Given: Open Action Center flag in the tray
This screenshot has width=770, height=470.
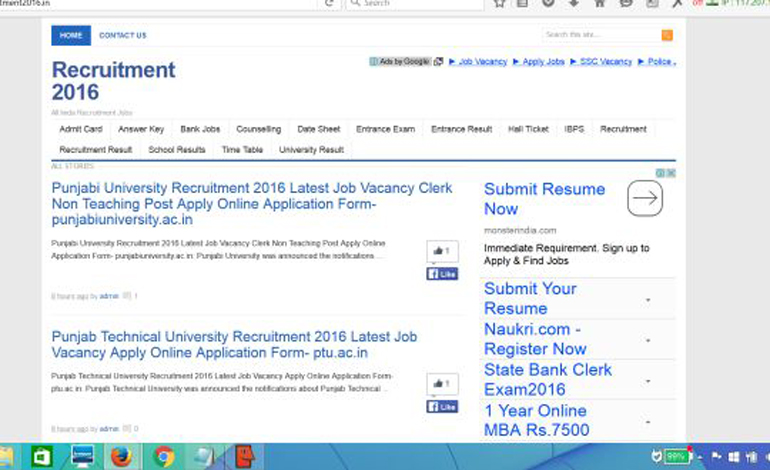Looking at the screenshot, I should coord(716,457).
